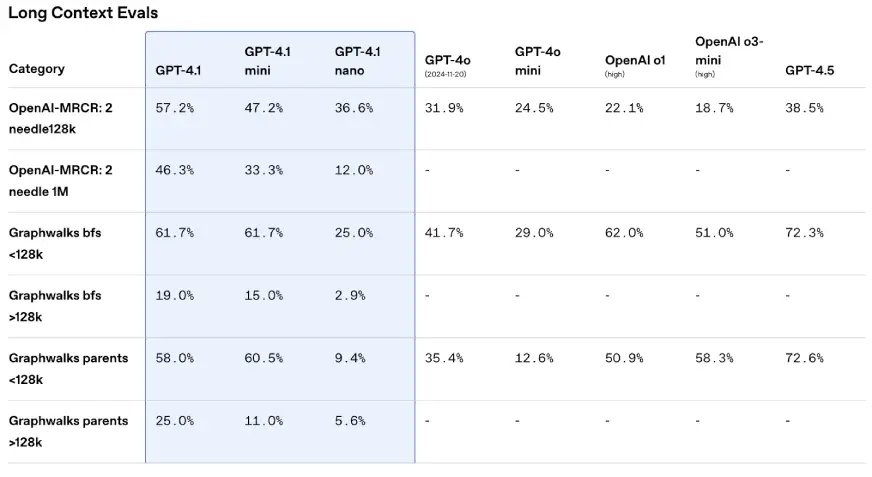This screenshot has height=477, width=872.
Task: Select the Graphwalks bfs <128k row label
Action: coord(55,243)
